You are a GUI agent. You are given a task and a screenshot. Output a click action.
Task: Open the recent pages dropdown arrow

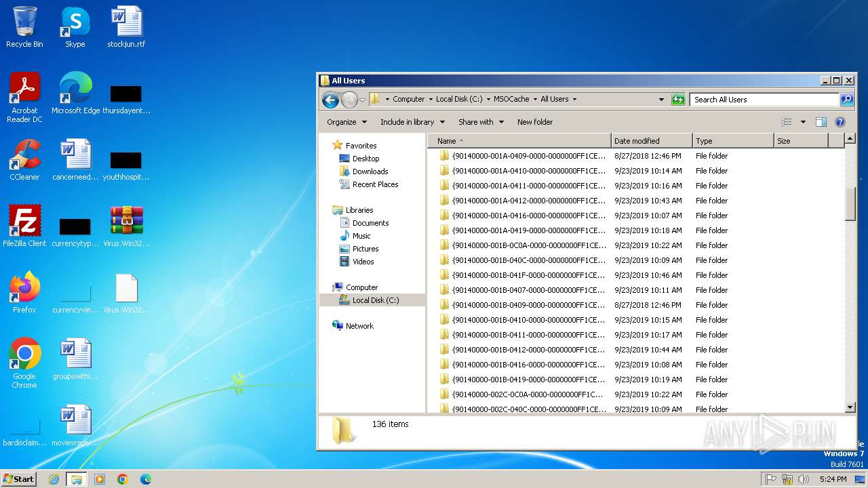(362, 100)
